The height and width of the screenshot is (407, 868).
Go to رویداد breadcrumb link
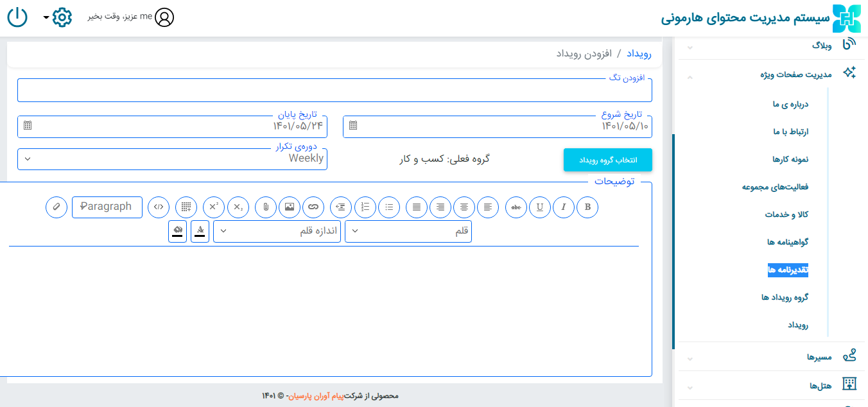coord(639,54)
